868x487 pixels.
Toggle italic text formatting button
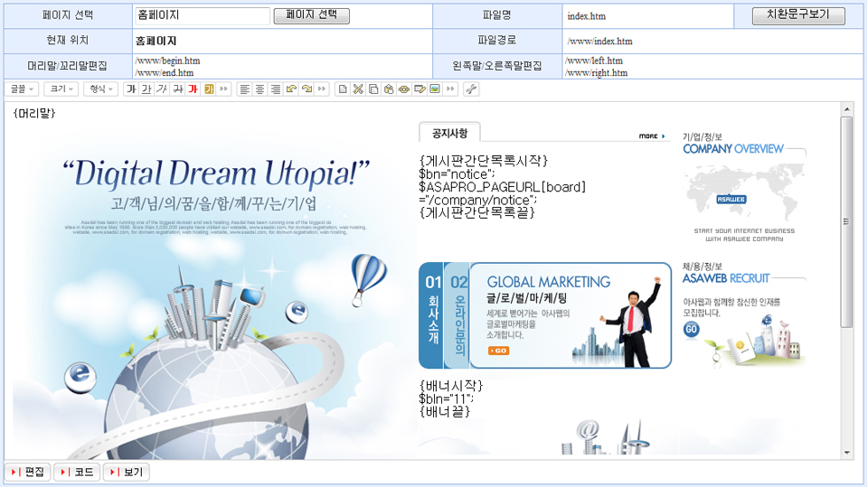click(x=162, y=89)
